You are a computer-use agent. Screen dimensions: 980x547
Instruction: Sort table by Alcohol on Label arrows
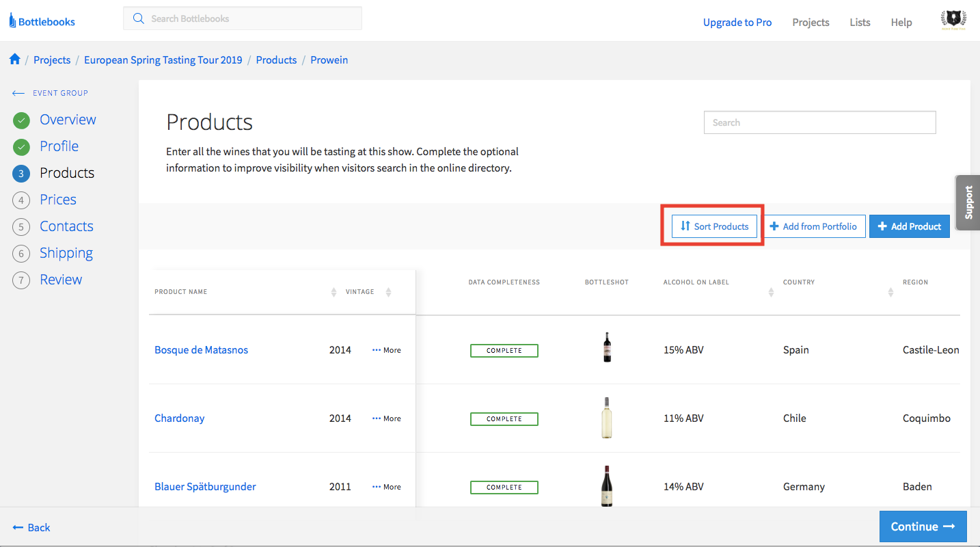click(x=771, y=292)
